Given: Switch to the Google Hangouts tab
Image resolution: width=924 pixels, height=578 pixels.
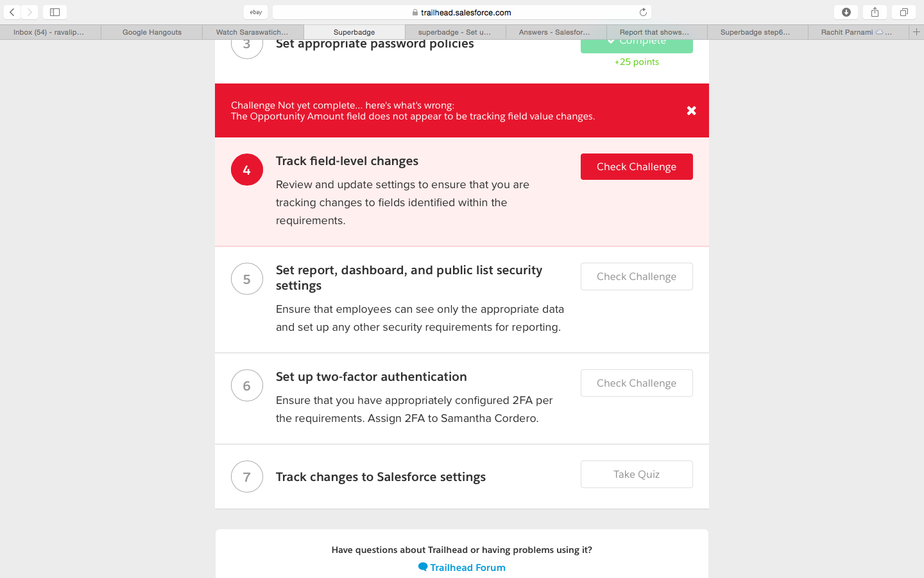Looking at the screenshot, I should tap(152, 32).
